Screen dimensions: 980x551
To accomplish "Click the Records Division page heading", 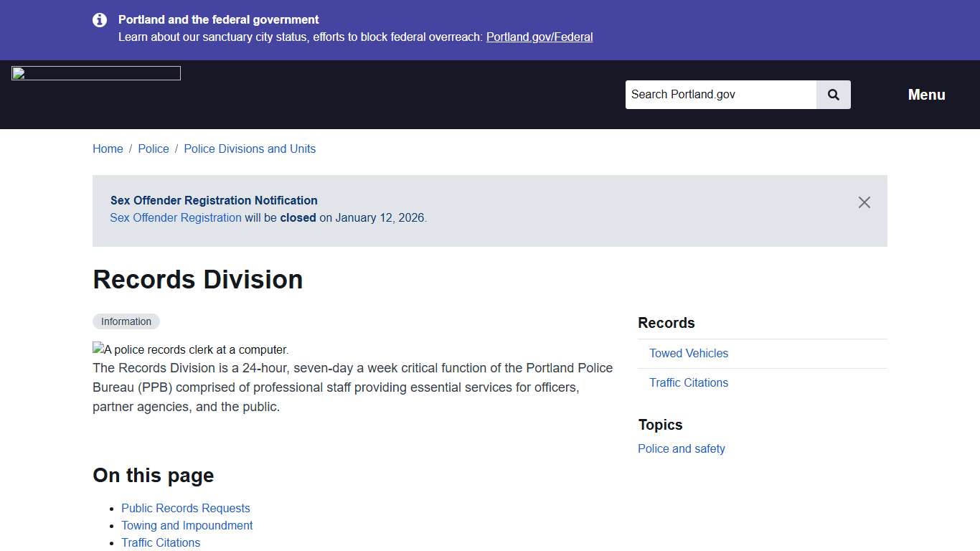I will (198, 279).
